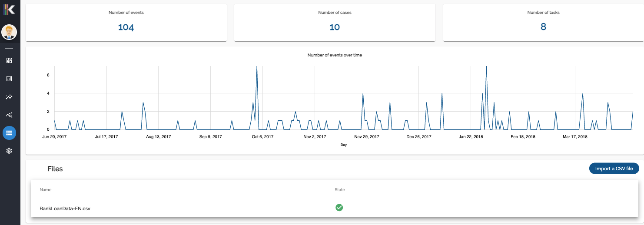Open the bar chart report icon
The height and width of the screenshot is (225, 644).
[9, 79]
